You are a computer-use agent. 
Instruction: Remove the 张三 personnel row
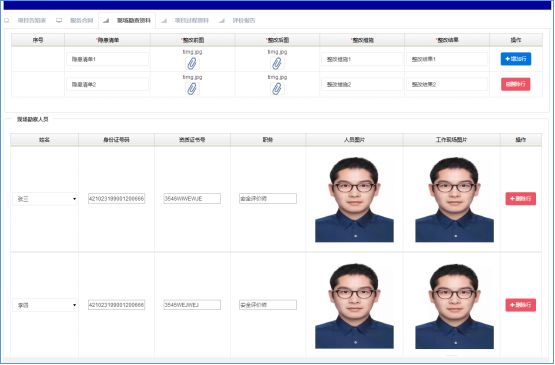click(520, 199)
